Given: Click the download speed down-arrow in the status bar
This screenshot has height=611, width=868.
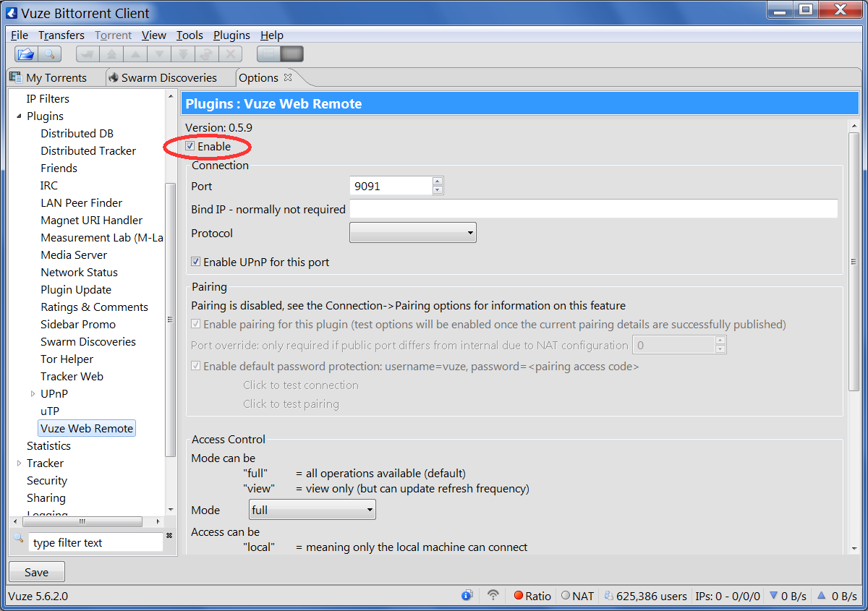Looking at the screenshot, I should [774, 596].
